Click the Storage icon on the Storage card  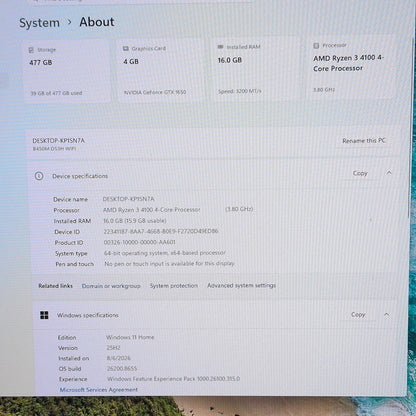point(31,50)
